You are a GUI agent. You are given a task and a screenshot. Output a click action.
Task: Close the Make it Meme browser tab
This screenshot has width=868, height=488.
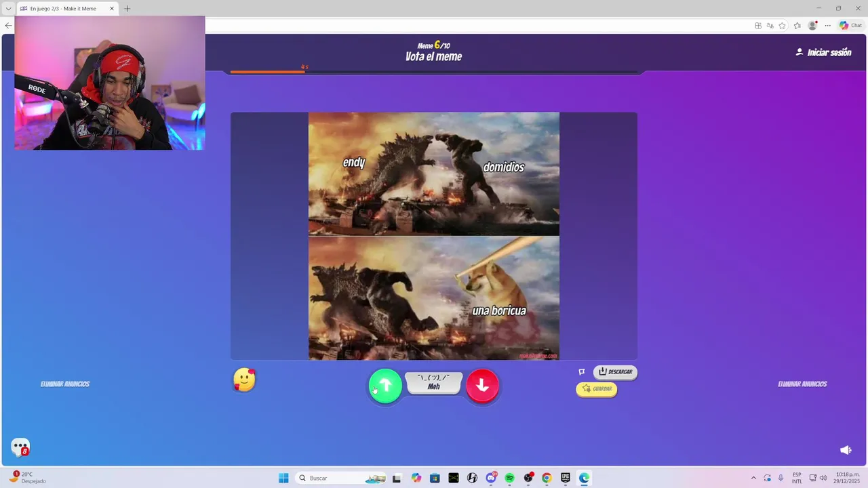click(x=112, y=9)
